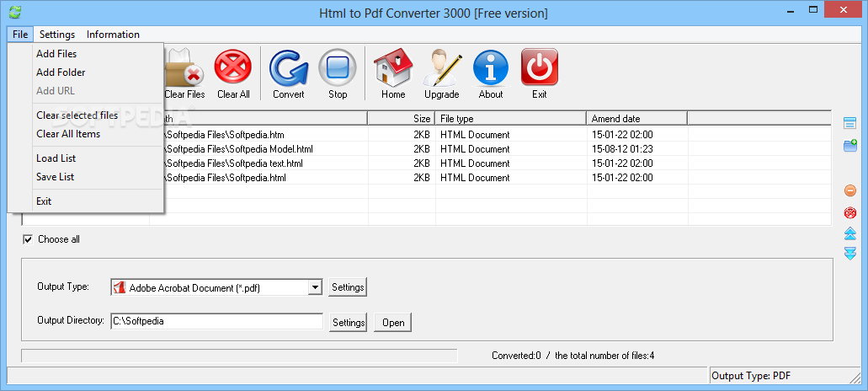Select Clear All Items menu entry

68,133
